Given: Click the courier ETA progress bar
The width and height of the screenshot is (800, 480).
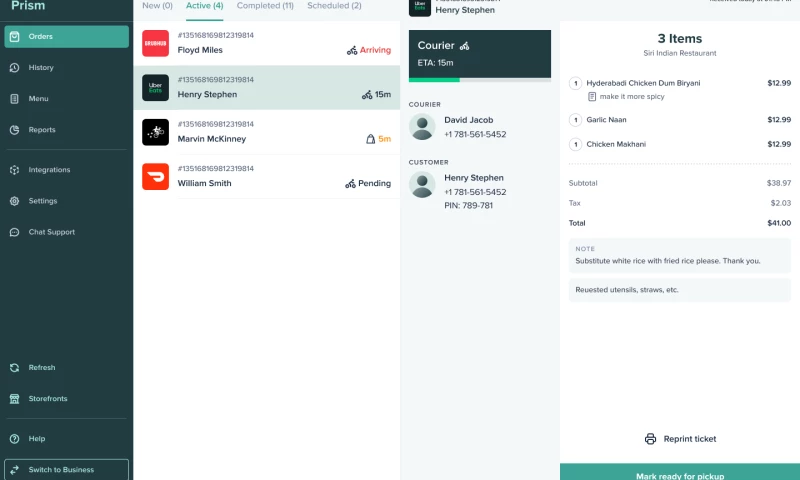Looking at the screenshot, I should tap(479, 79).
